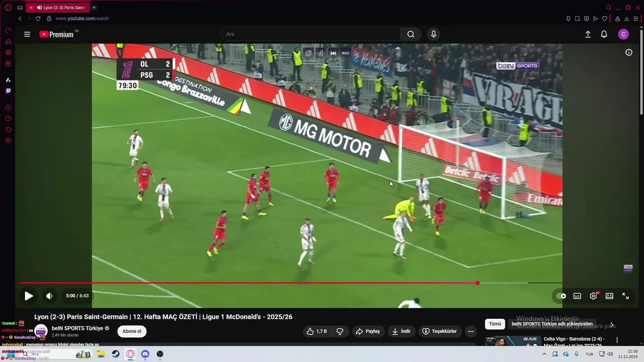Viewport: 644px width, 362px height.
Task: Open ad blocker shield icon
Action: 586,19
